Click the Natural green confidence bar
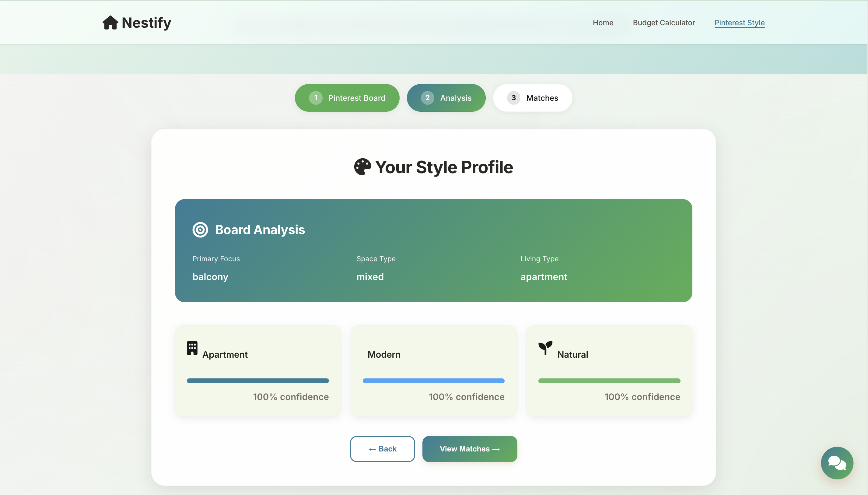 609,381
